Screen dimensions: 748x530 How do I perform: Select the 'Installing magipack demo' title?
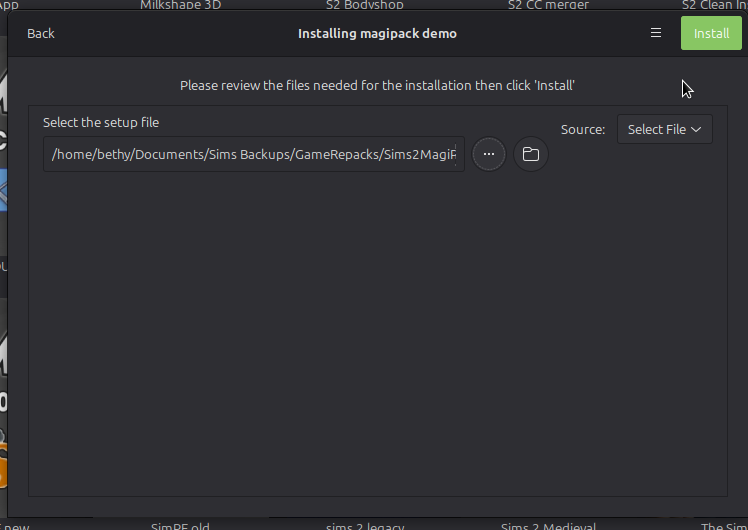click(x=377, y=34)
